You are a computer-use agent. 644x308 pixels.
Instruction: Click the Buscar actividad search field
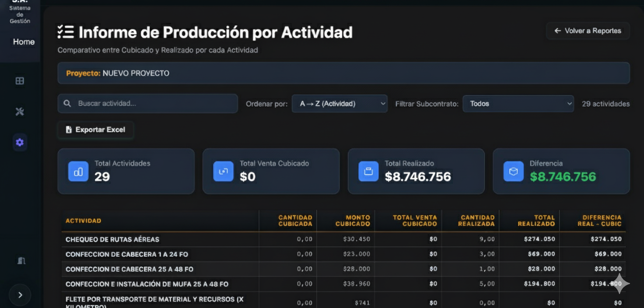pyautogui.click(x=147, y=103)
